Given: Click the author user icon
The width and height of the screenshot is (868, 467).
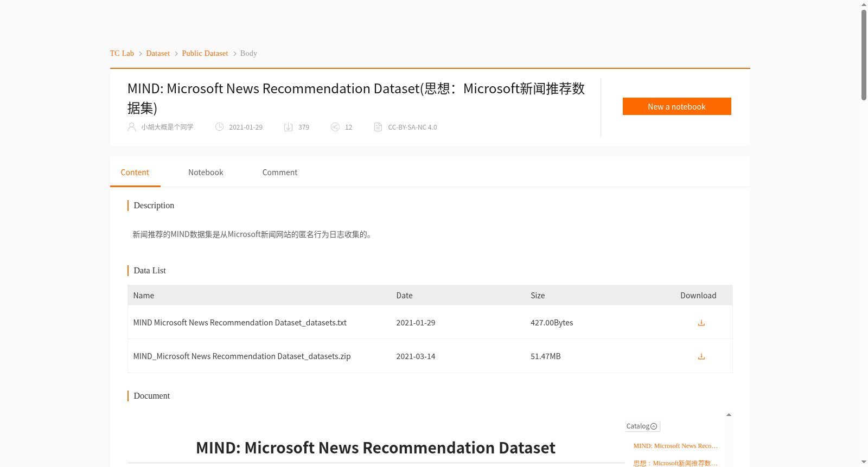Looking at the screenshot, I should (131, 127).
